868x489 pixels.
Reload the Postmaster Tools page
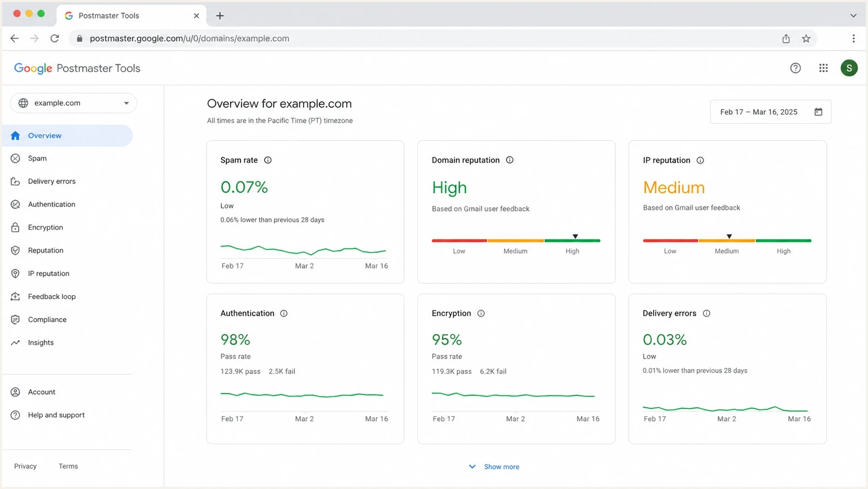click(55, 38)
